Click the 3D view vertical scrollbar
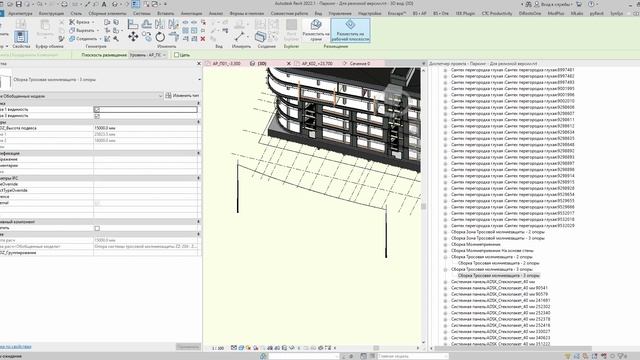640x360 pixels. tap(423, 206)
